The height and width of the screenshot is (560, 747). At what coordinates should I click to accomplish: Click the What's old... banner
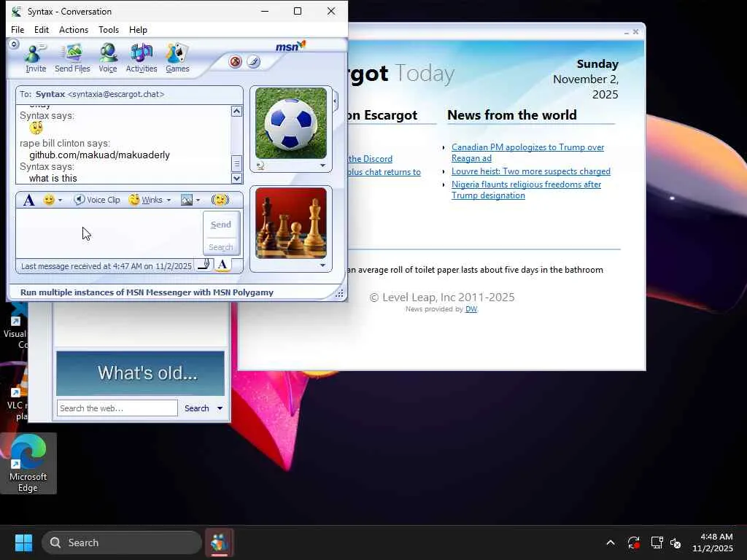tap(140, 373)
